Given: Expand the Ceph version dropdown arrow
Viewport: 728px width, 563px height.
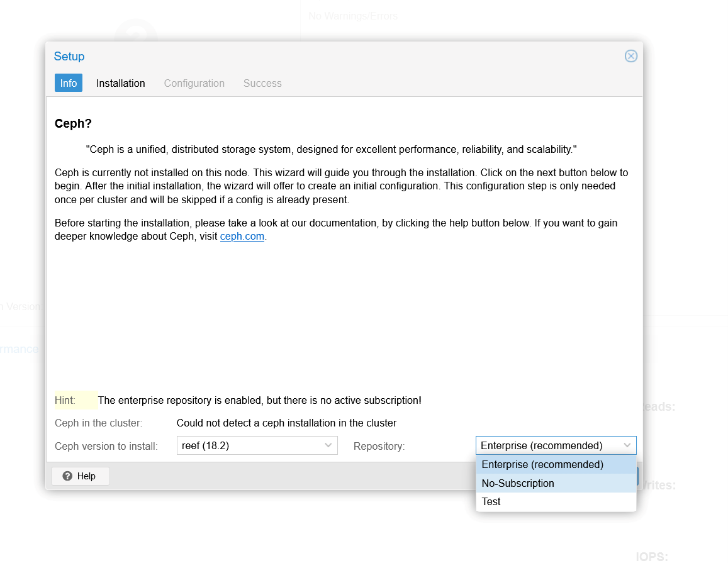Looking at the screenshot, I should point(328,445).
